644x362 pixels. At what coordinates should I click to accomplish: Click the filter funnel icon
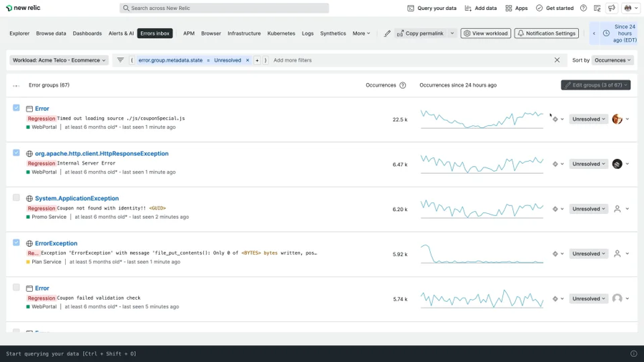click(120, 60)
